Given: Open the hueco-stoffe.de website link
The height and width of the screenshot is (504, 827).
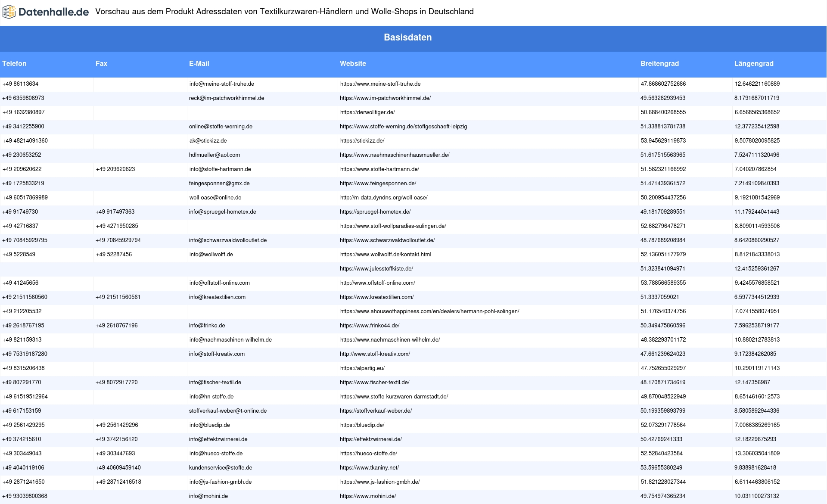Looking at the screenshot, I should tap(368, 454).
